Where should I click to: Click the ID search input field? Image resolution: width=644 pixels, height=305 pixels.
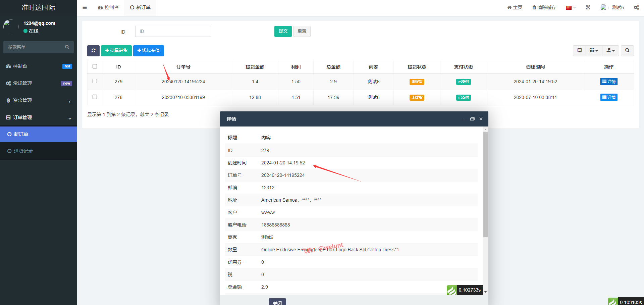click(173, 31)
